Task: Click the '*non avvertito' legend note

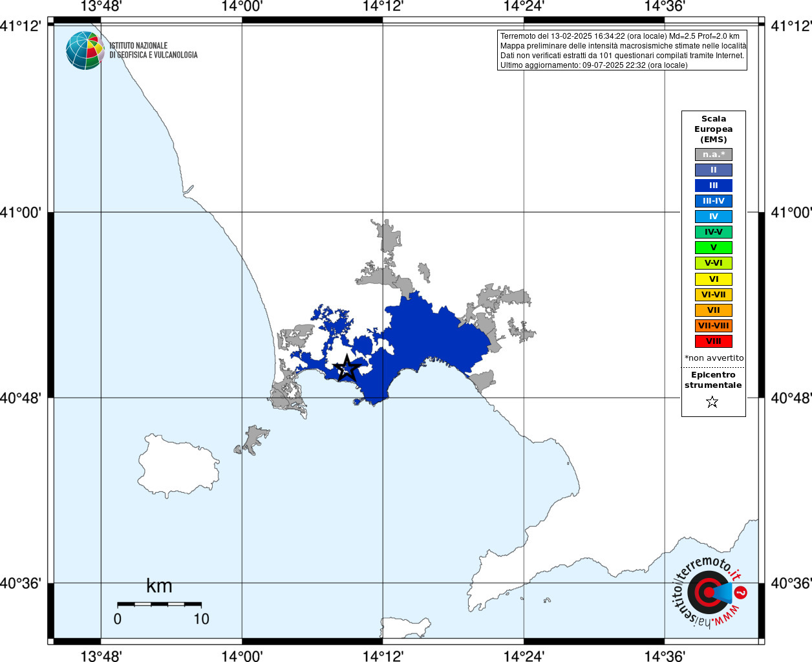Action: pos(714,358)
